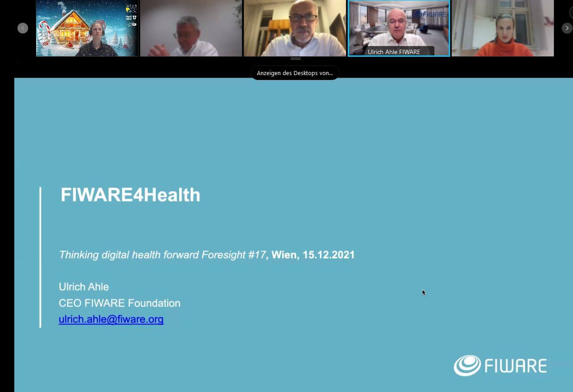Click the 'Ulrich Ahle FIWARE' name label

pos(394,52)
